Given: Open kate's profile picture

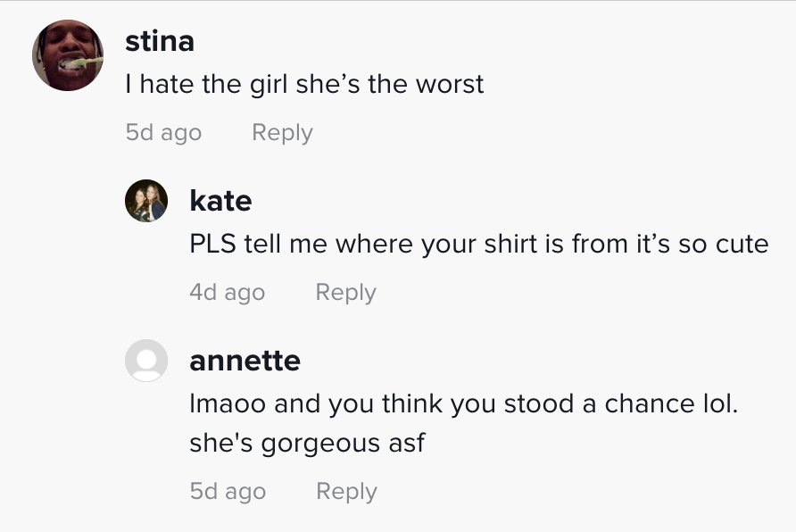Looking at the screenshot, I should point(146,201).
